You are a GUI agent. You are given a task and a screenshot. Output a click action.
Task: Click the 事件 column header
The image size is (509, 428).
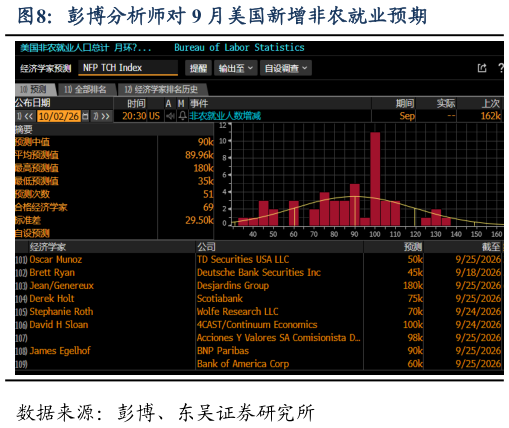pos(199,103)
